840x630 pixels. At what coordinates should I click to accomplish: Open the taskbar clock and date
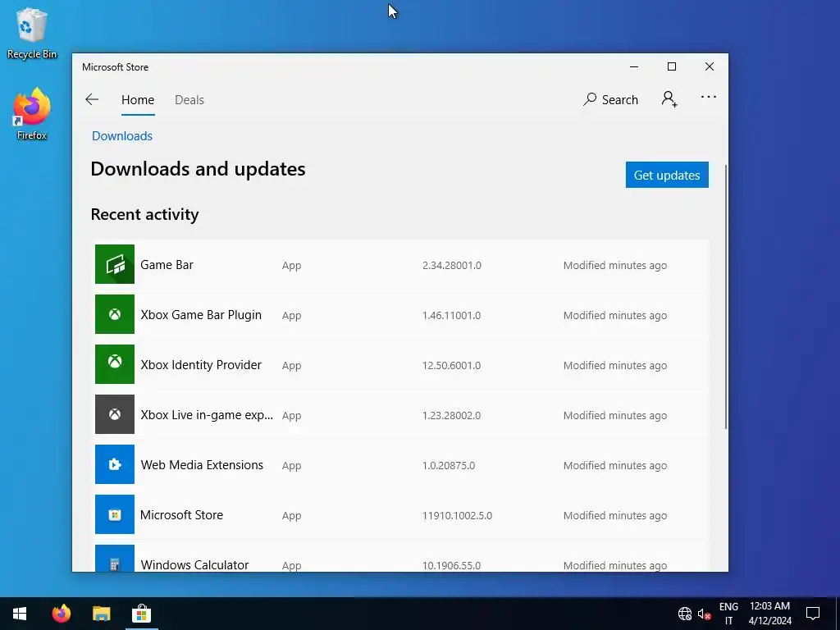(769, 614)
